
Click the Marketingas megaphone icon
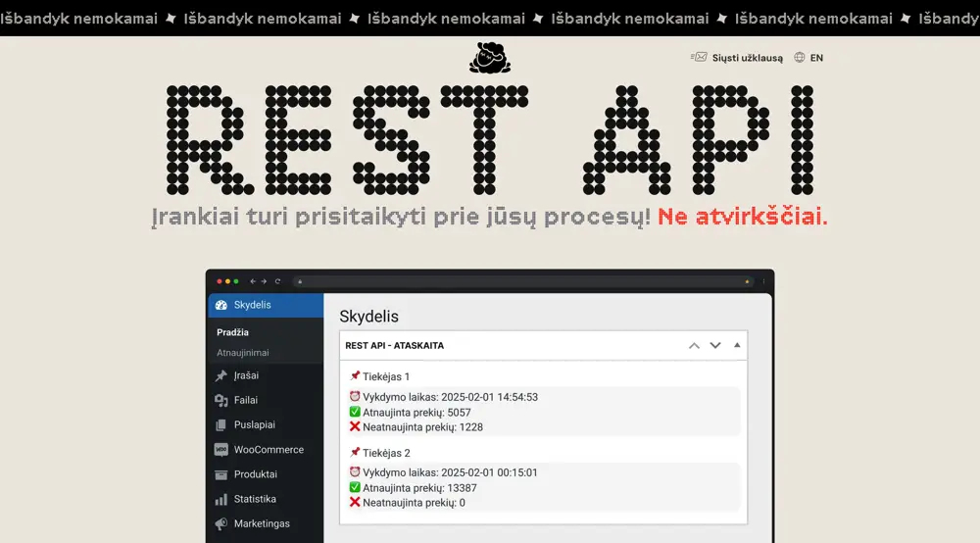click(221, 523)
